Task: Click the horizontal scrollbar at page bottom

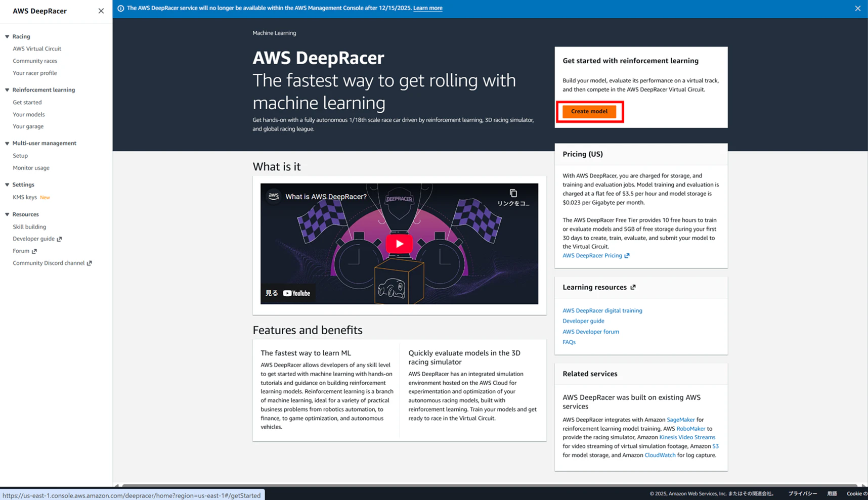Action: pyautogui.click(x=490, y=485)
